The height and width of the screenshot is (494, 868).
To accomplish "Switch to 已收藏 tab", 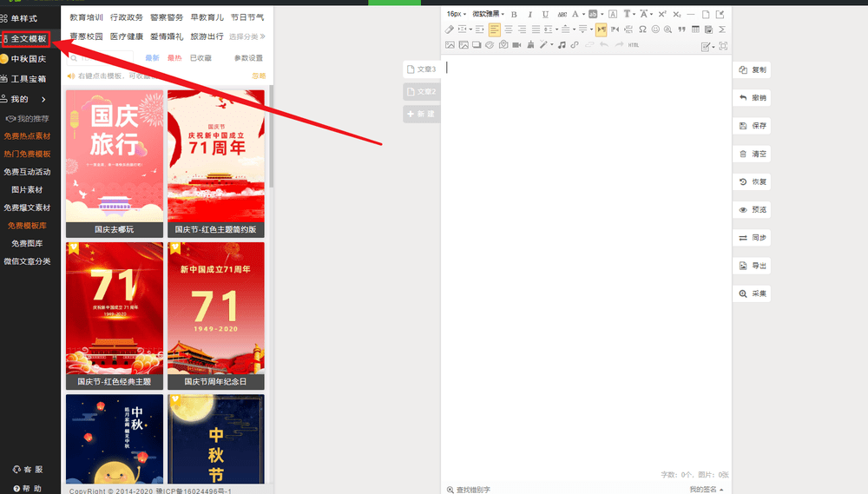I will pos(201,57).
